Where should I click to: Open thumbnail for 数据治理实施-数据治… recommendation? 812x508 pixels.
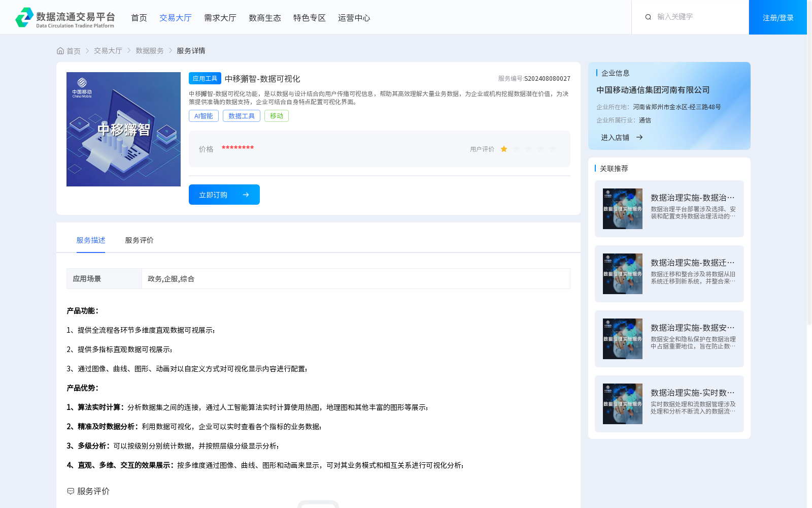(x=623, y=209)
